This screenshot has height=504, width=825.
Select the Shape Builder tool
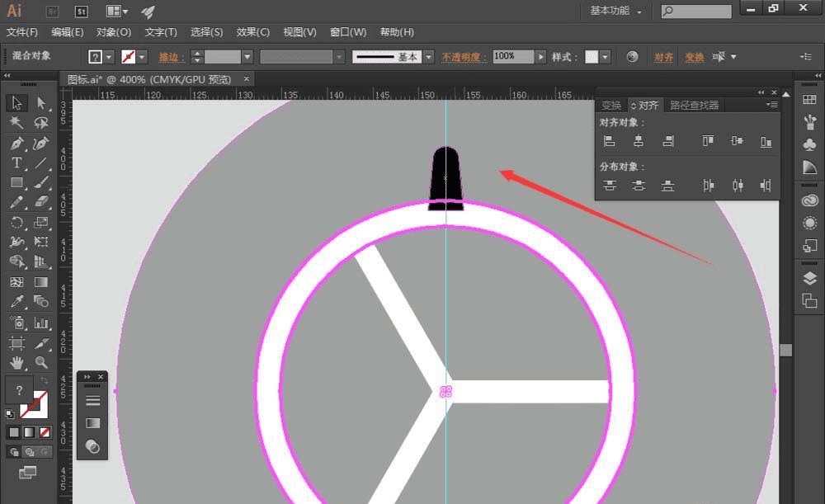coord(16,261)
